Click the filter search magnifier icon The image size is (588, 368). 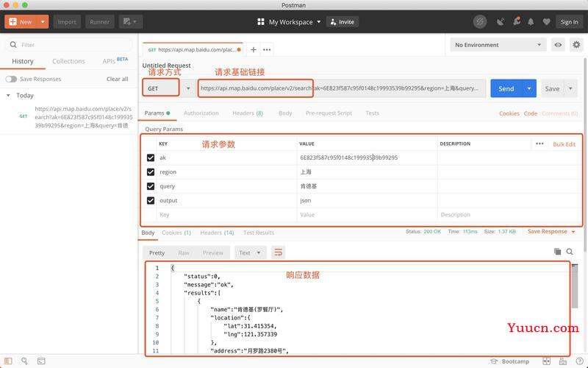click(x=13, y=45)
